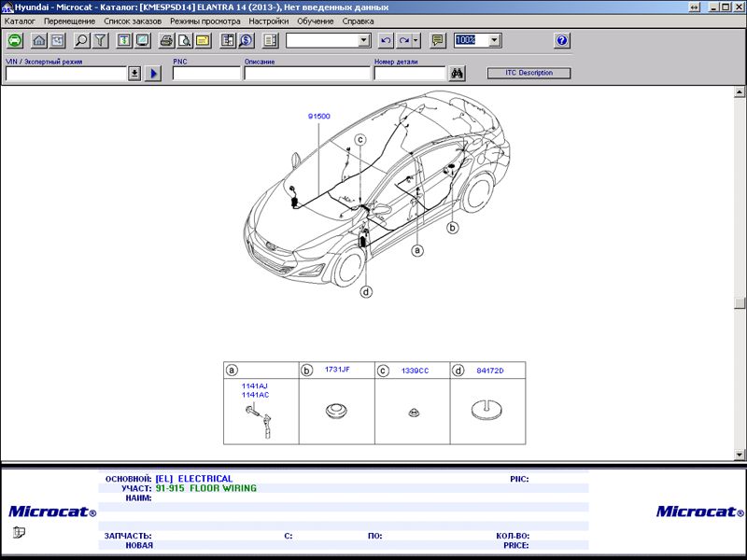Click the plug disc image in cell d
The width and height of the screenshot is (747, 560).
[x=486, y=411]
